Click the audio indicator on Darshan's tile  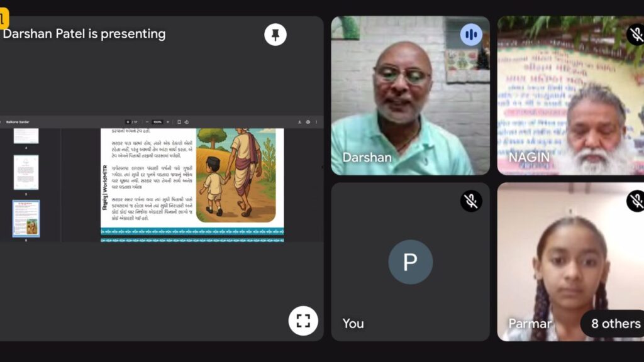471,35
